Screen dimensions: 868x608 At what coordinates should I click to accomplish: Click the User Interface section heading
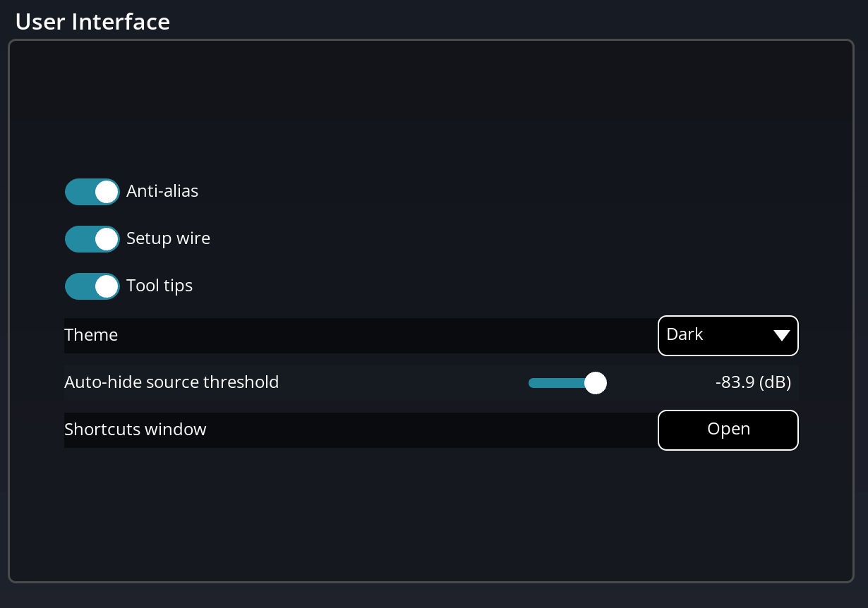(x=92, y=22)
